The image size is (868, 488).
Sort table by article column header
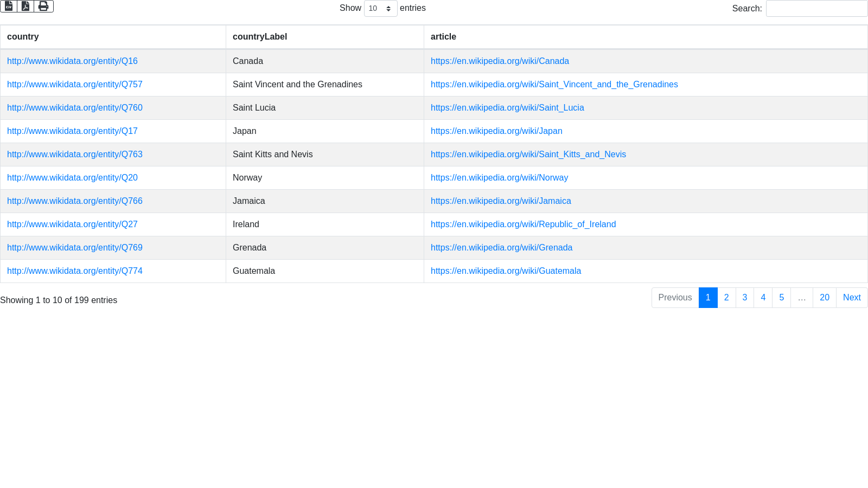pyautogui.click(x=443, y=37)
